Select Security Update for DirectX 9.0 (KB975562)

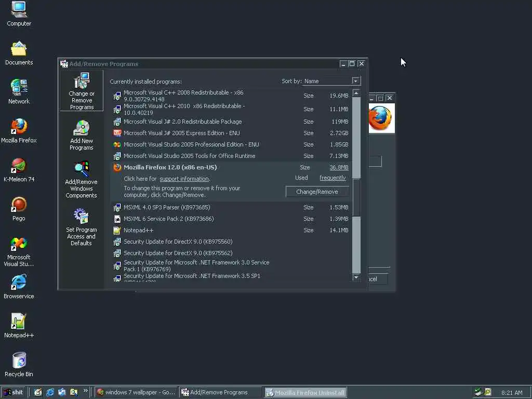pos(178,254)
